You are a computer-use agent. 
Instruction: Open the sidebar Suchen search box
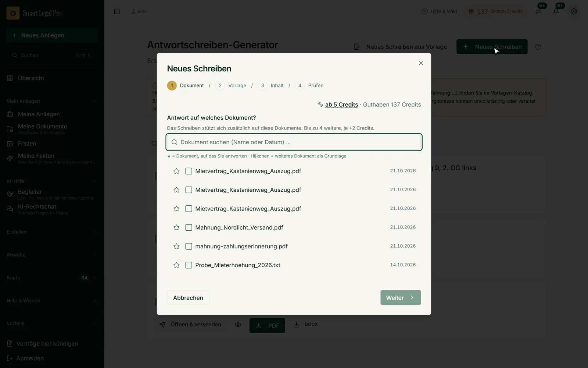tap(52, 55)
